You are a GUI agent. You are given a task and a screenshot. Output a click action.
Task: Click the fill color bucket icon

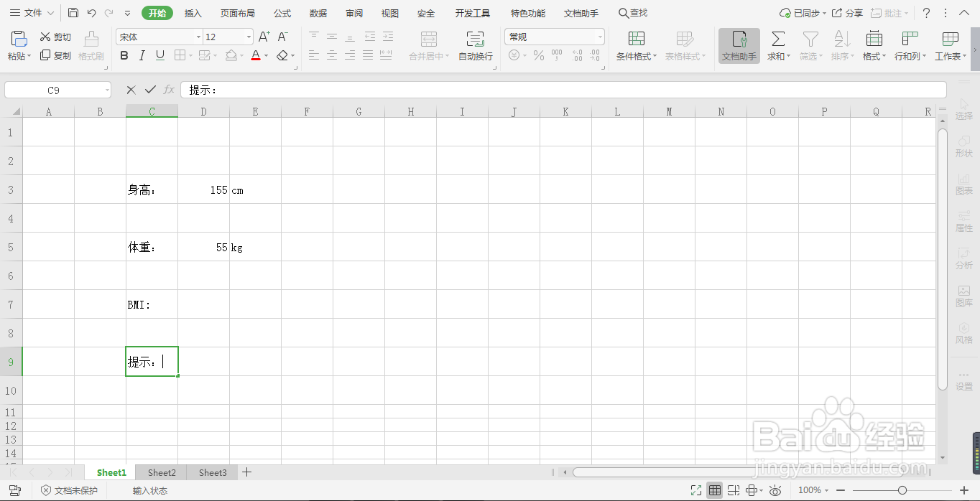[230, 55]
